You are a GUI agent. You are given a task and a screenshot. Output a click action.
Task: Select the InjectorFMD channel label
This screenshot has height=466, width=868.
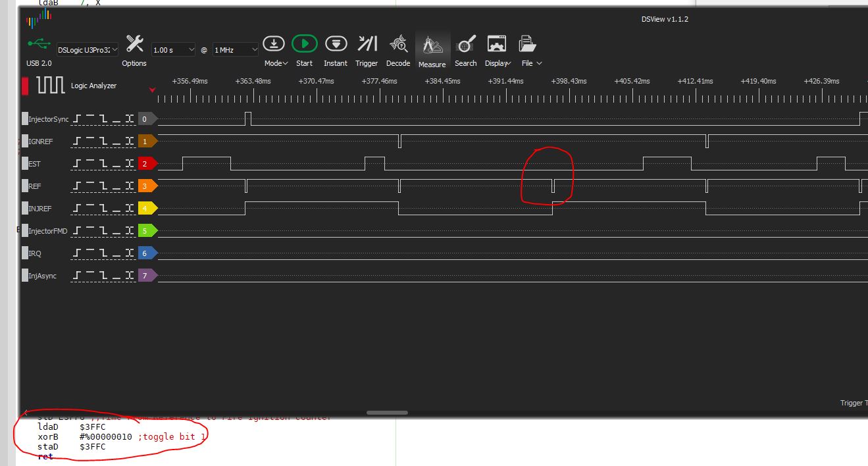point(48,231)
